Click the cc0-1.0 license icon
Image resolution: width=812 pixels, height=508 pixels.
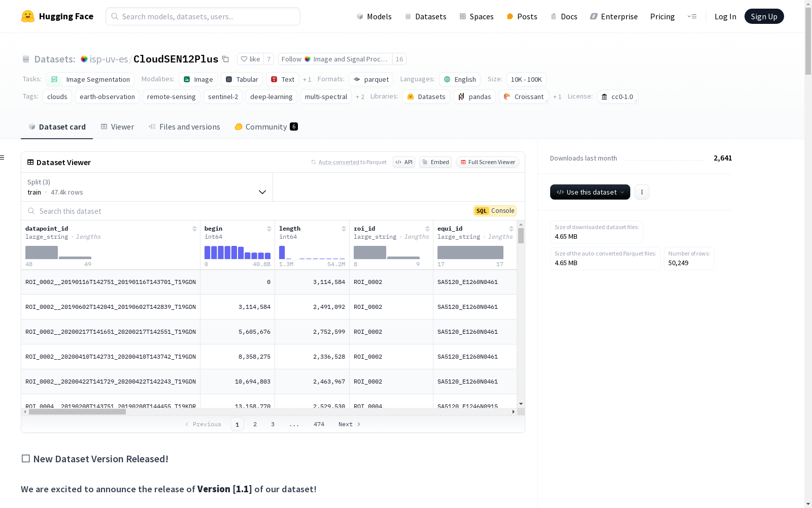(604, 97)
